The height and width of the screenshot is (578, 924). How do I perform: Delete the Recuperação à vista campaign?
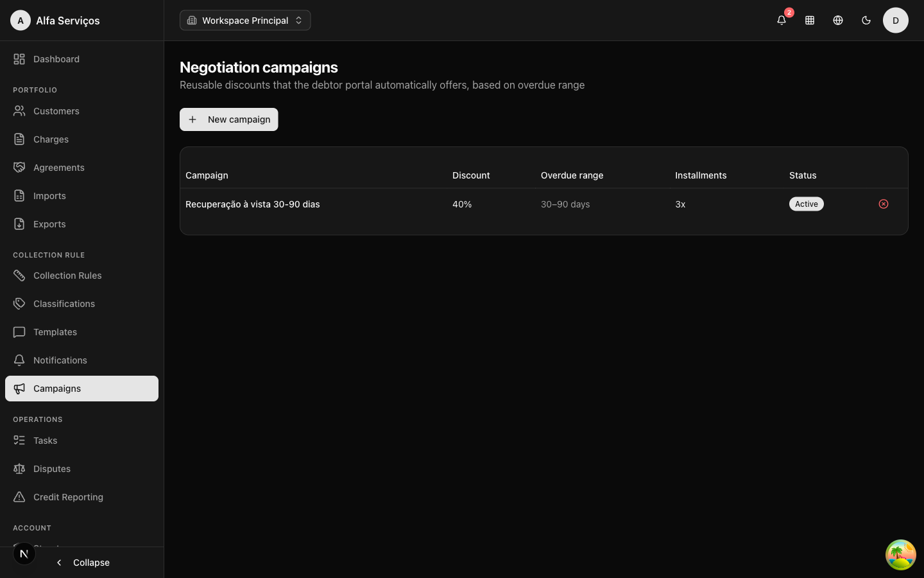(884, 204)
